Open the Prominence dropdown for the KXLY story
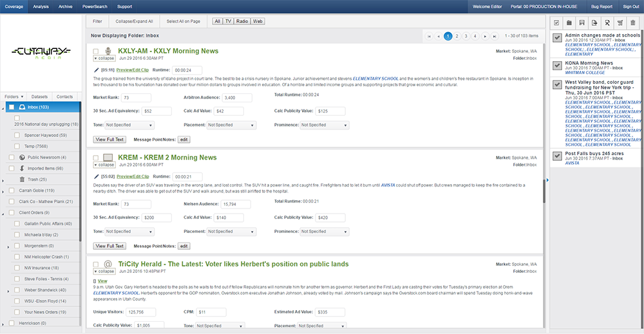 click(x=325, y=125)
